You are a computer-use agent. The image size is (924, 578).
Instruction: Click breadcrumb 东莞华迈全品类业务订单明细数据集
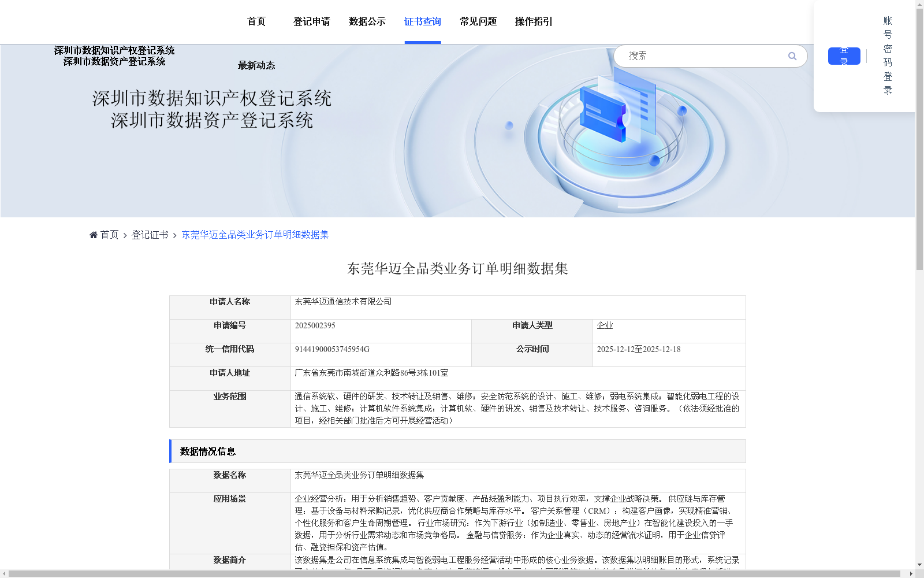255,235
